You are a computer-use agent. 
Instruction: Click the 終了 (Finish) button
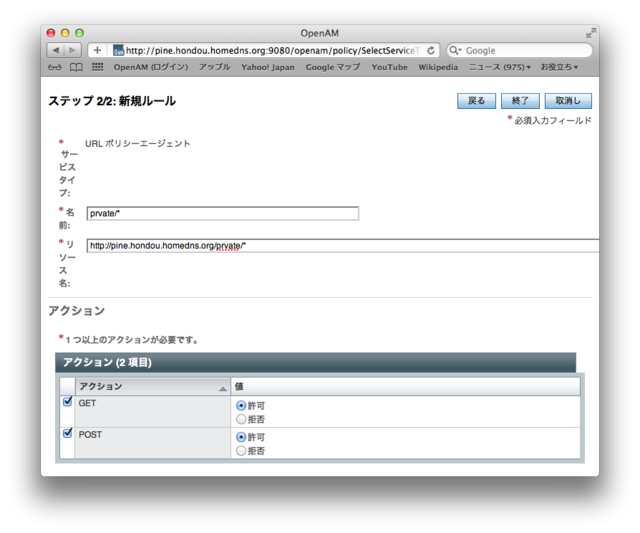pyautogui.click(x=520, y=101)
